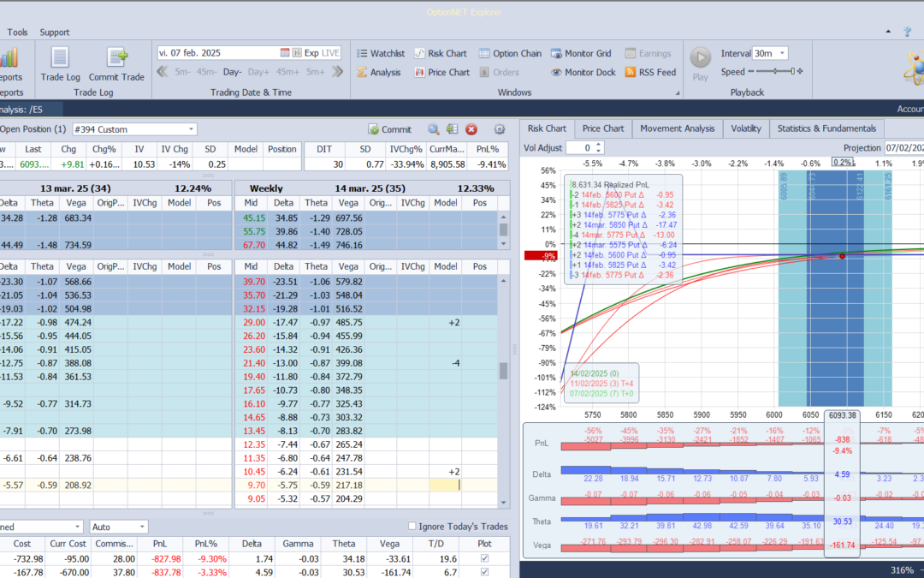Click the help question mark icon
The width and height of the screenshot is (924, 578).
908,32
